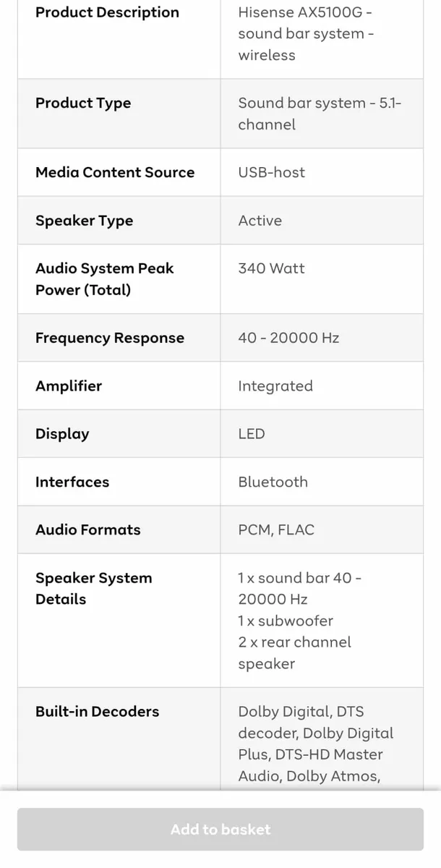Select the Display row showing LED

pyautogui.click(x=62, y=433)
